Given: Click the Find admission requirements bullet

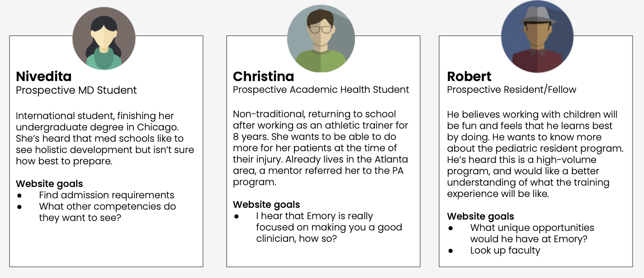Looking at the screenshot, I should tap(107, 195).
